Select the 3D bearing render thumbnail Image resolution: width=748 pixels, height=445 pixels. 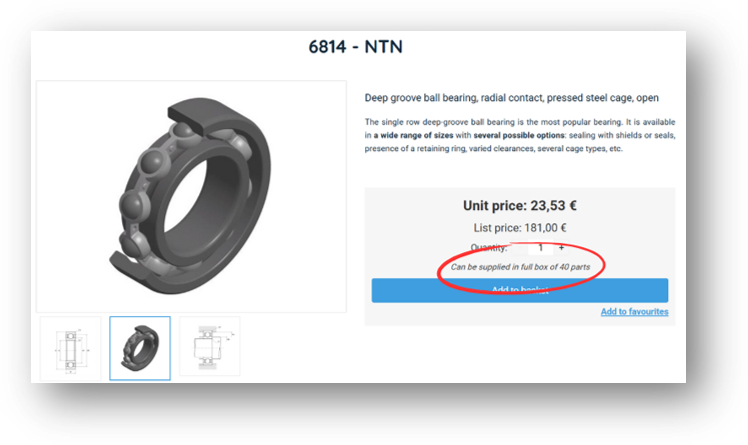coord(140,348)
